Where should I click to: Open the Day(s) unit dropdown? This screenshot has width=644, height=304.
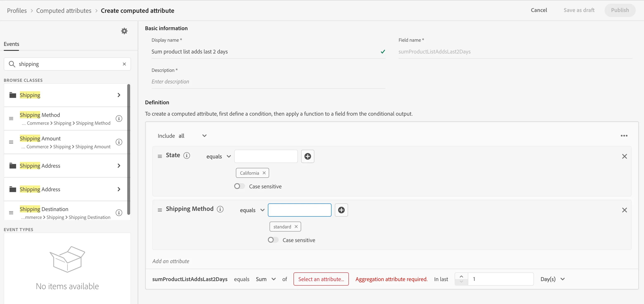click(x=553, y=279)
